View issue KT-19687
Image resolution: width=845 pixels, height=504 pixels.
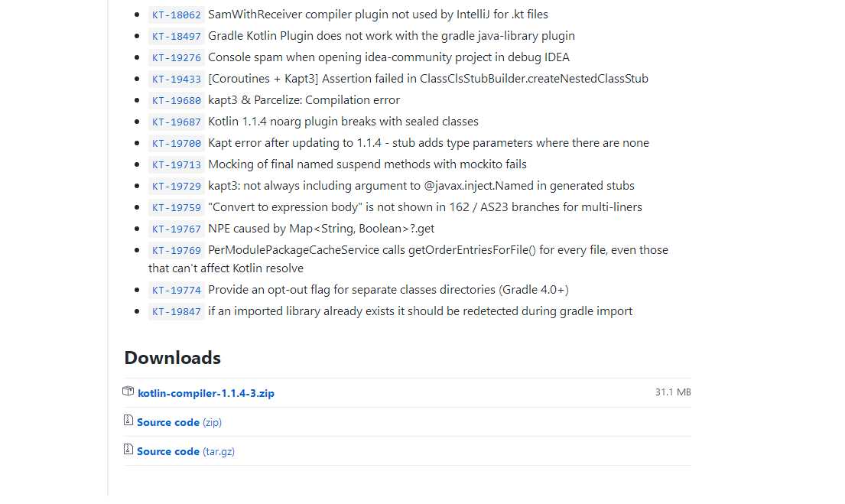coord(176,122)
